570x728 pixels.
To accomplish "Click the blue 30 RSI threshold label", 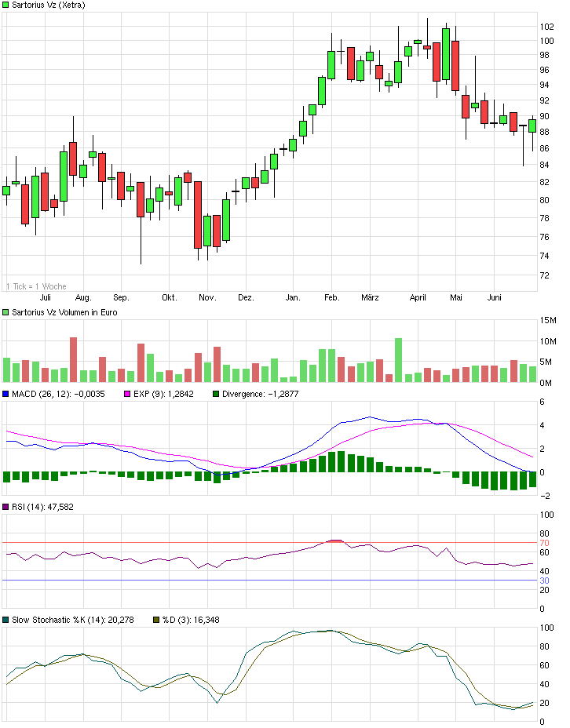I will (x=544, y=581).
